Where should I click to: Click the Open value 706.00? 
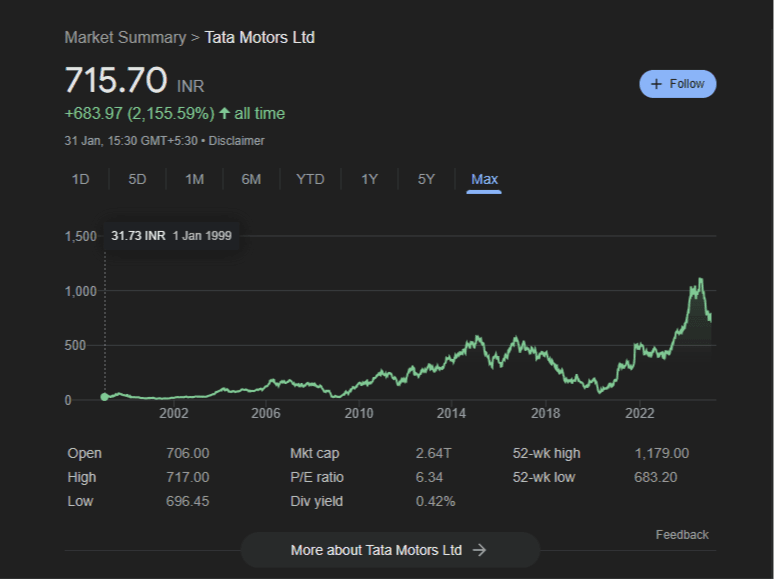click(x=188, y=453)
